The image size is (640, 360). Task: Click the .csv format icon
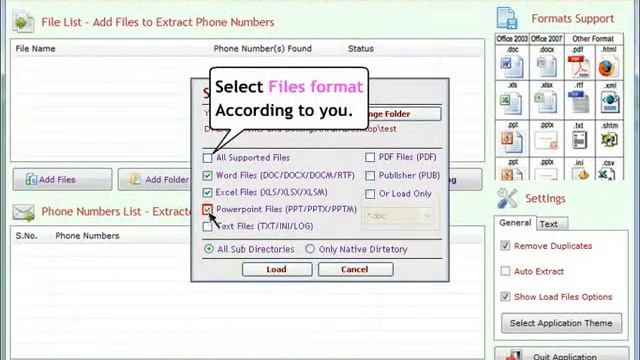coord(607,173)
